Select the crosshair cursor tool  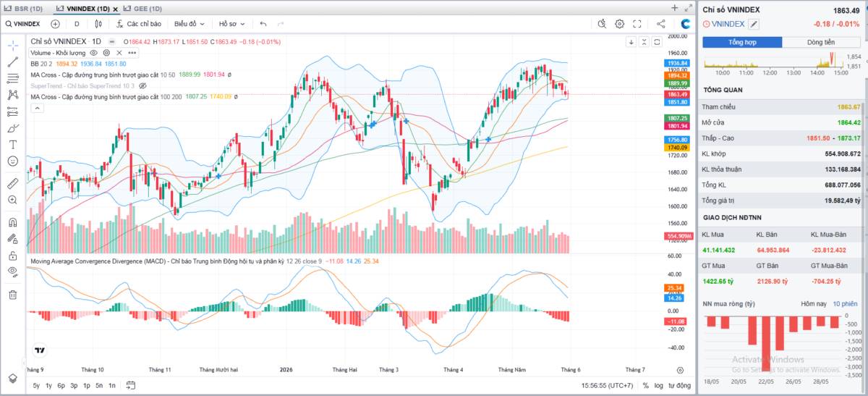click(x=12, y=45)
